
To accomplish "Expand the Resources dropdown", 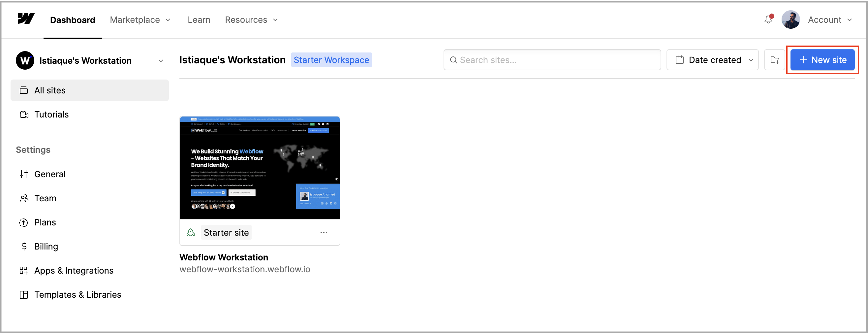I will [251, 20].
